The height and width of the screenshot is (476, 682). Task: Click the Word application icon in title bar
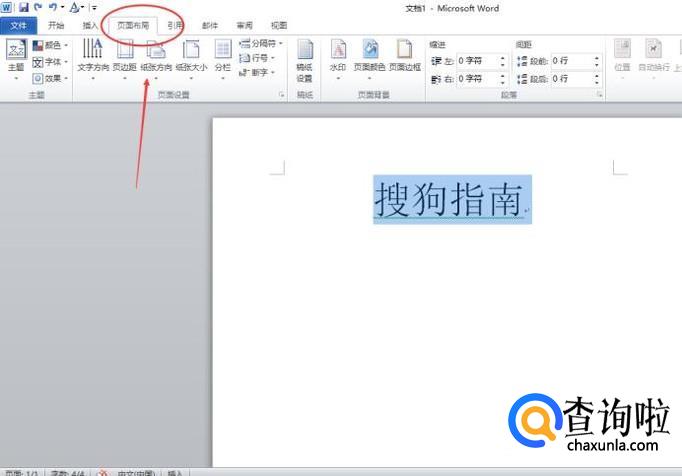click(6, 7)
